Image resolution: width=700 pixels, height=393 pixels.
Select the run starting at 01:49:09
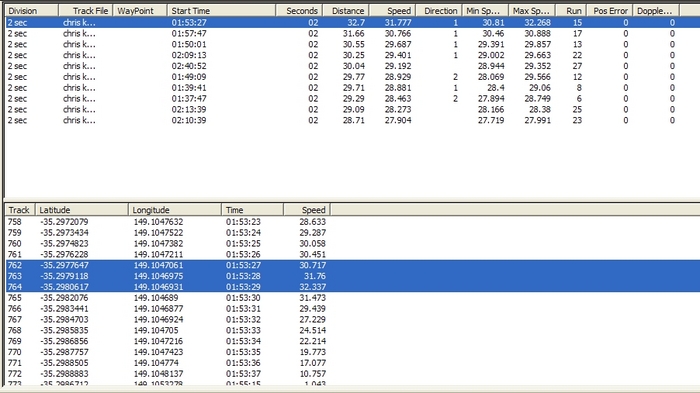pos(353,77)
